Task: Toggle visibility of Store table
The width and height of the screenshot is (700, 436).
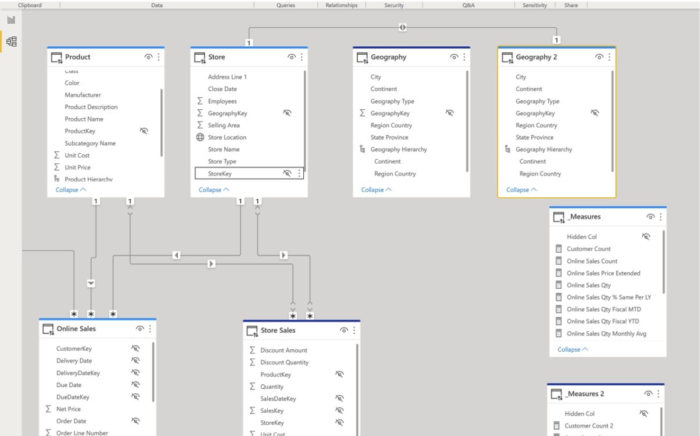Action: pyautogui.click(x=291, y=57)
